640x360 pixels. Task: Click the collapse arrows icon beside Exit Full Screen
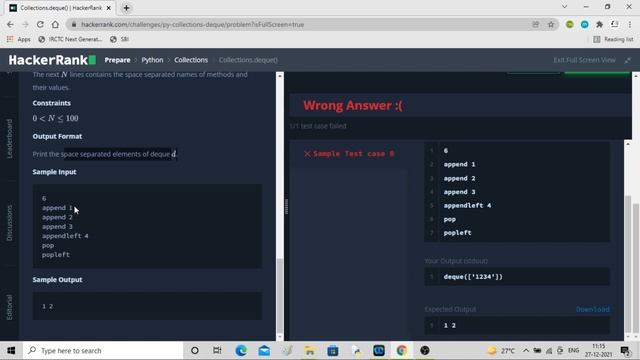pos(627,60)
